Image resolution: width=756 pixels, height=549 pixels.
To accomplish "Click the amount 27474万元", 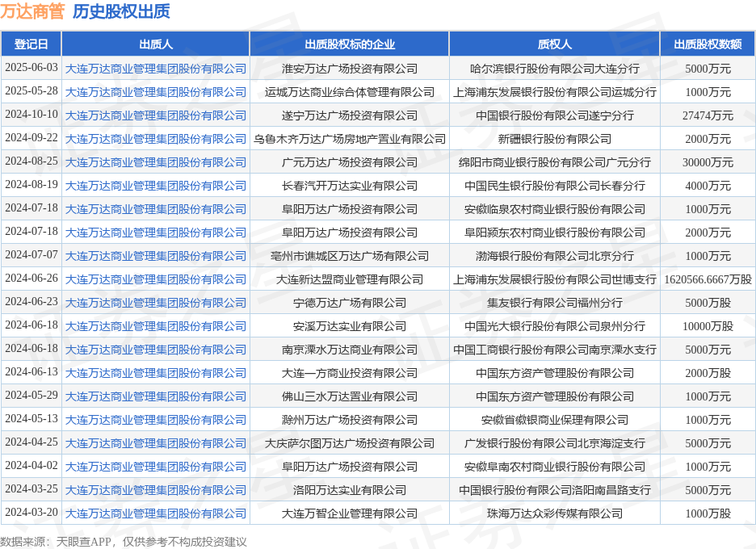I will [708, 115].
